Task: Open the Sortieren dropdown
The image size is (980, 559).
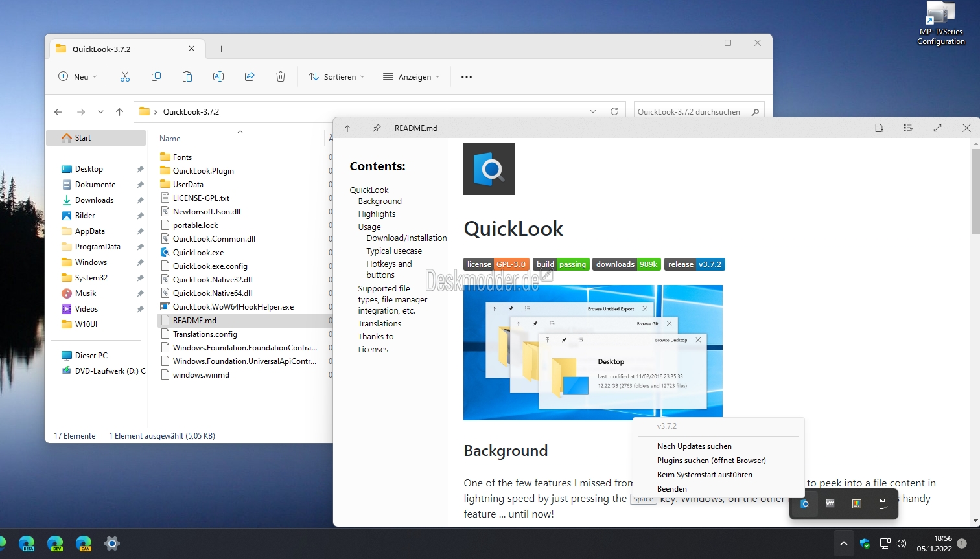Action: [336, 76]
